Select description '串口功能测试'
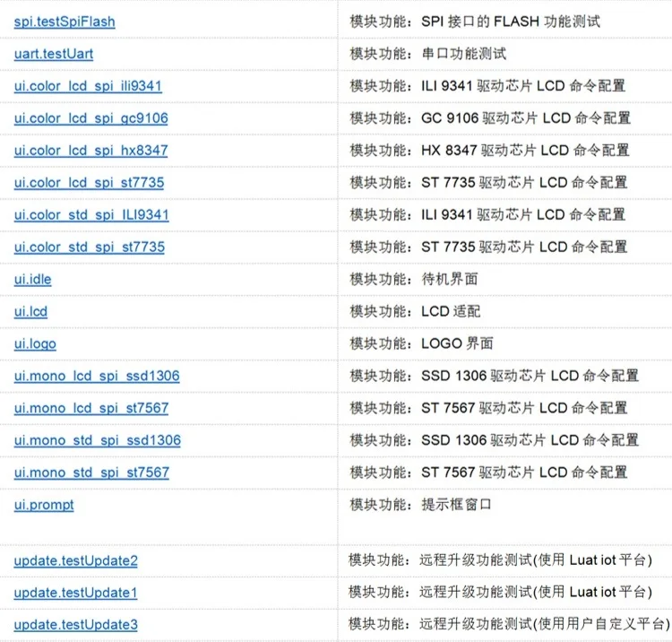The height and width of the screenshot is (642, 672). [x=464, y=54]
